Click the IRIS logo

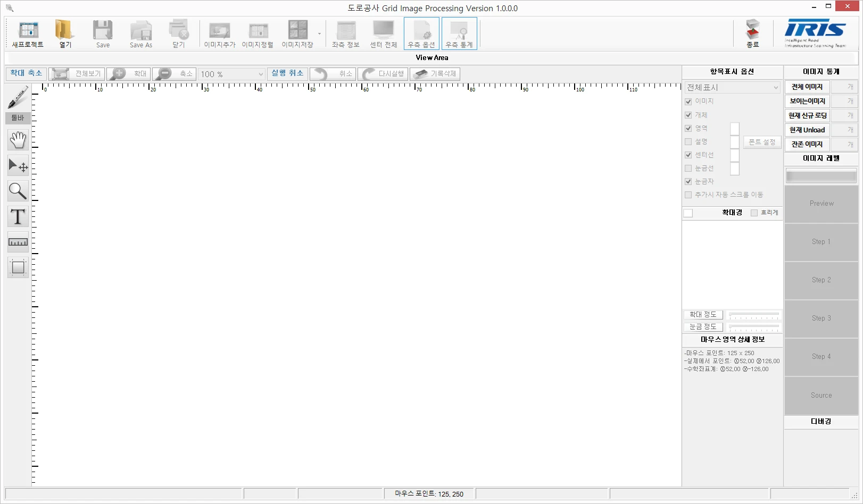[815, 33]
